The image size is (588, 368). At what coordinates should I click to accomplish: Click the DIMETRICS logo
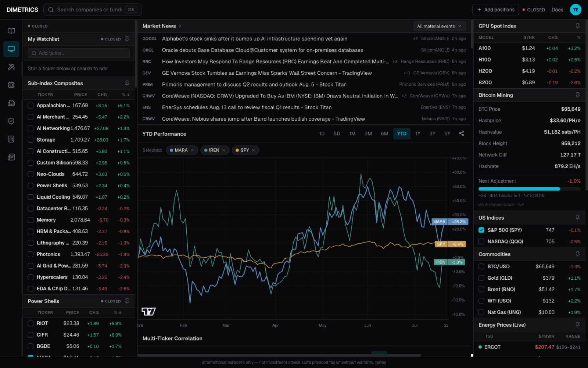pyautogui.click(x=22, y=10)
